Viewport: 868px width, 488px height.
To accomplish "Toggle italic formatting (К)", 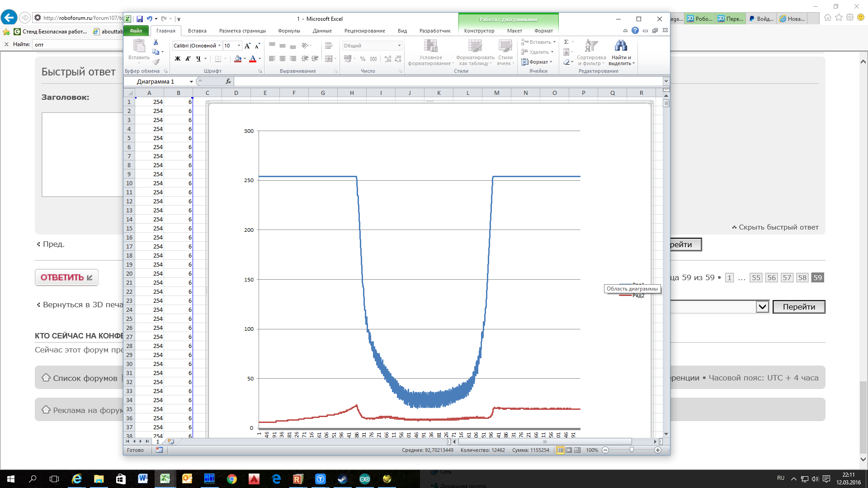I will tap(188, 59).
